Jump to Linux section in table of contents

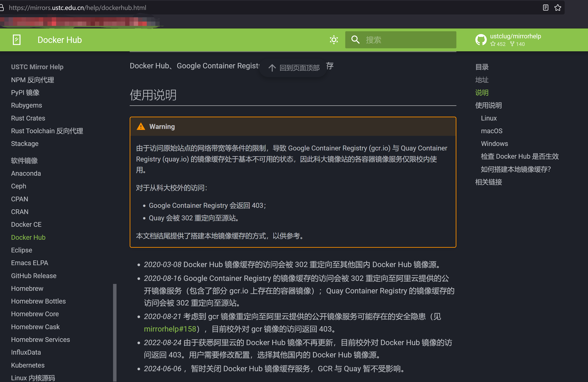pos(489,118)
